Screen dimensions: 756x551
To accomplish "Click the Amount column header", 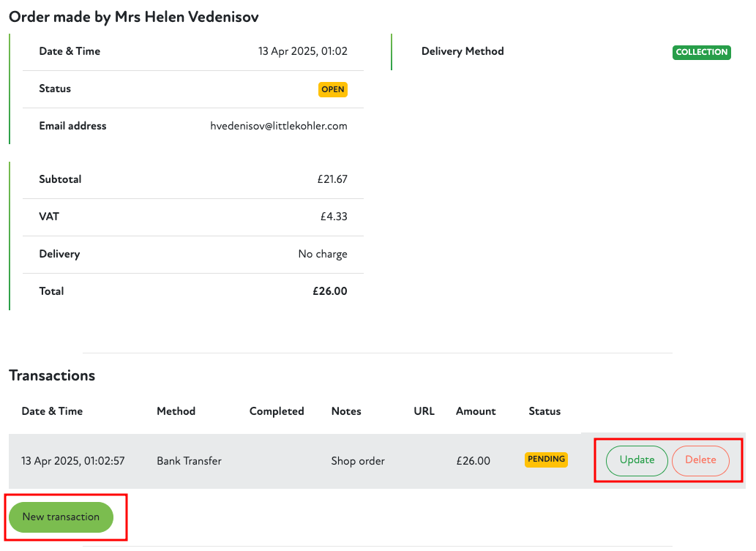I will click(476, 411).
